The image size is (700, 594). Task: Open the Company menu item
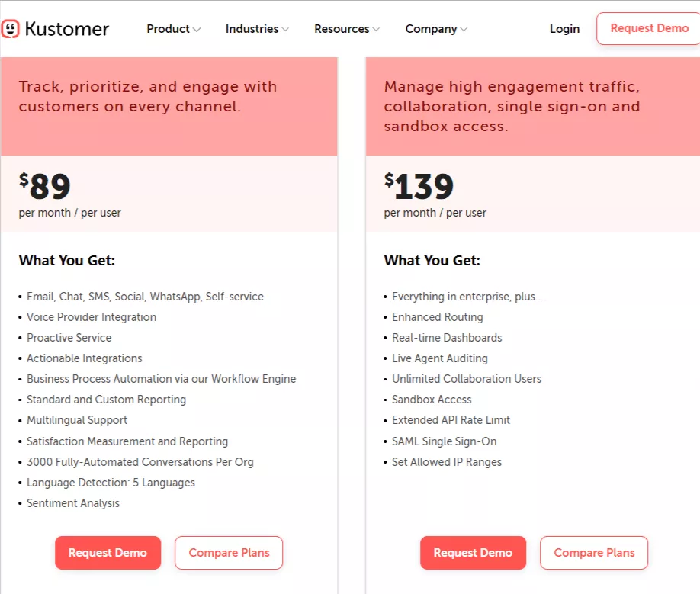click(431, 29)
